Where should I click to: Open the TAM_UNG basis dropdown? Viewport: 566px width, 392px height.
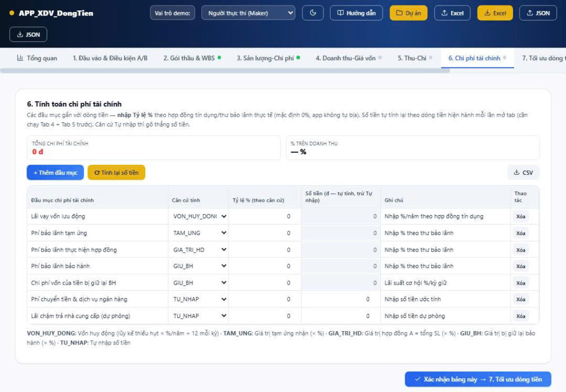(x=199, y=233)
